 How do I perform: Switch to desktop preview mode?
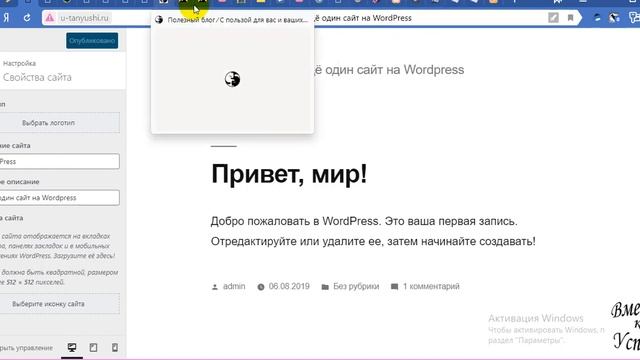[72, 347]
